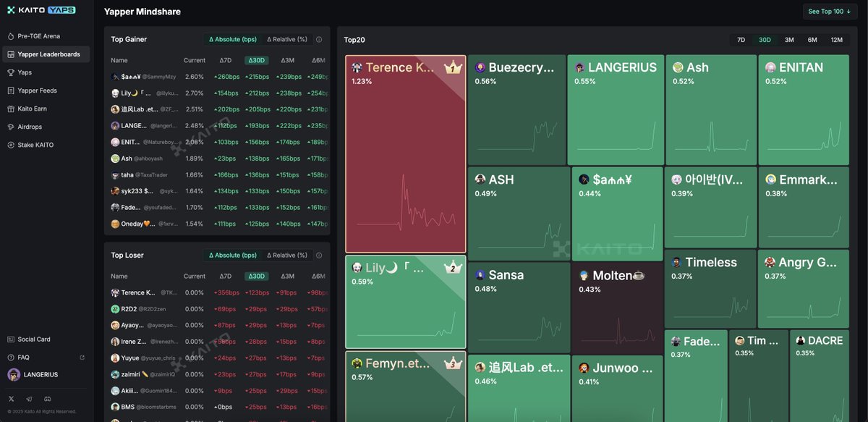Click the BMS @bloomstarbms row

click(218, 407)
